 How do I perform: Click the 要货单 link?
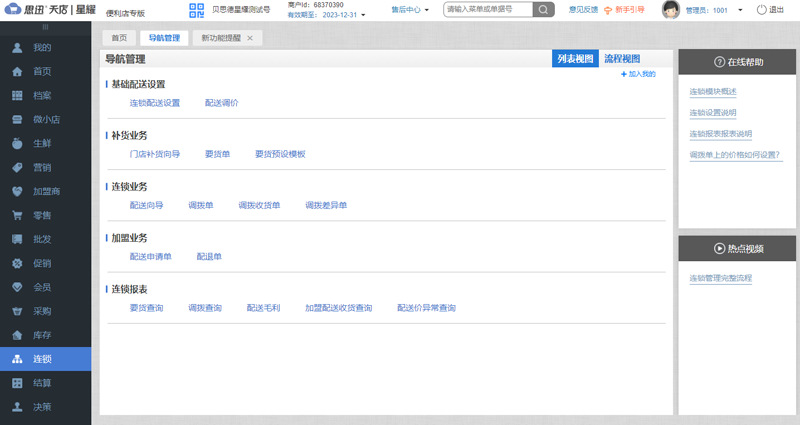[217, 154]
